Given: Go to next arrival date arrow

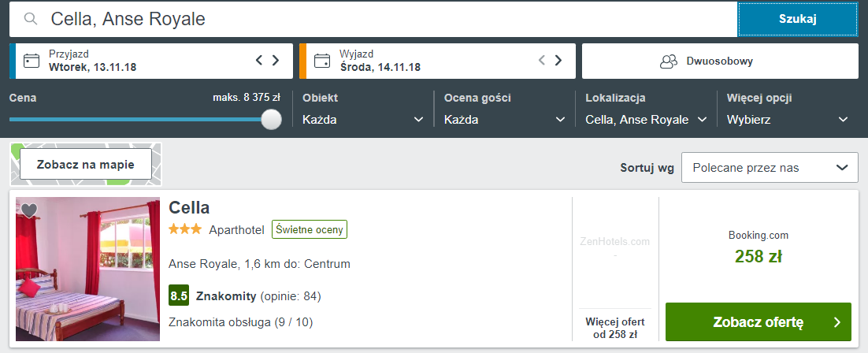Looking at the screenshot, I should pyautogui.click(x=276, y=61).
